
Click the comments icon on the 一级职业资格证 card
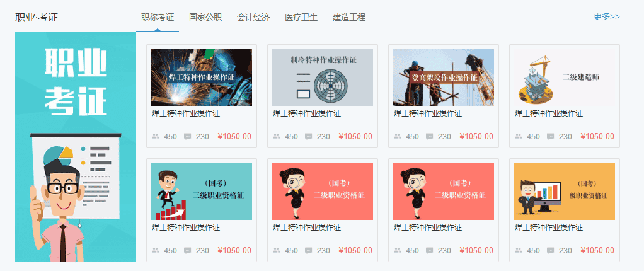click(550, 250)
